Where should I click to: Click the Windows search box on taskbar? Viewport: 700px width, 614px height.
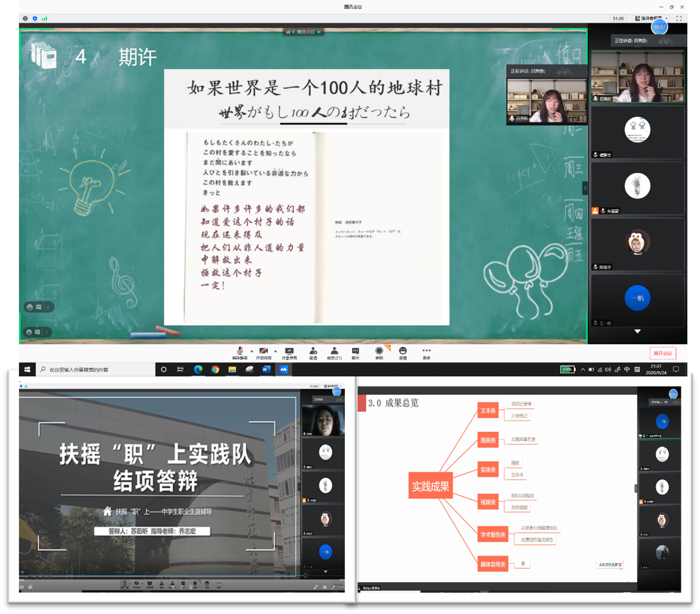pos(95,369)
